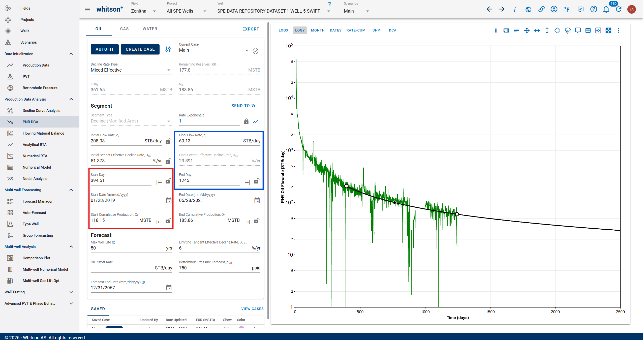
Task: Toggle the lock on Rate Exponent b
Action: 246,121
